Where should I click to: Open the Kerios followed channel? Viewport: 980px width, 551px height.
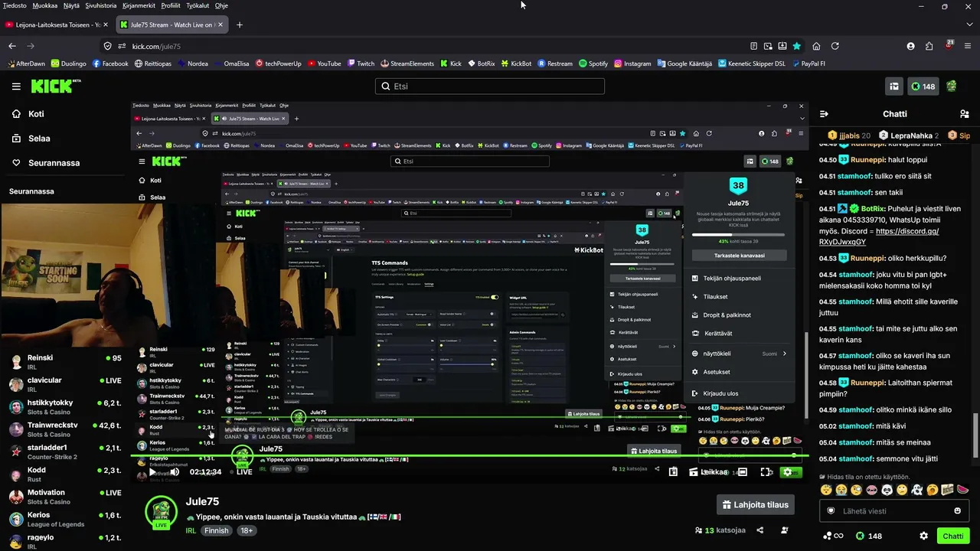point(65,520)
